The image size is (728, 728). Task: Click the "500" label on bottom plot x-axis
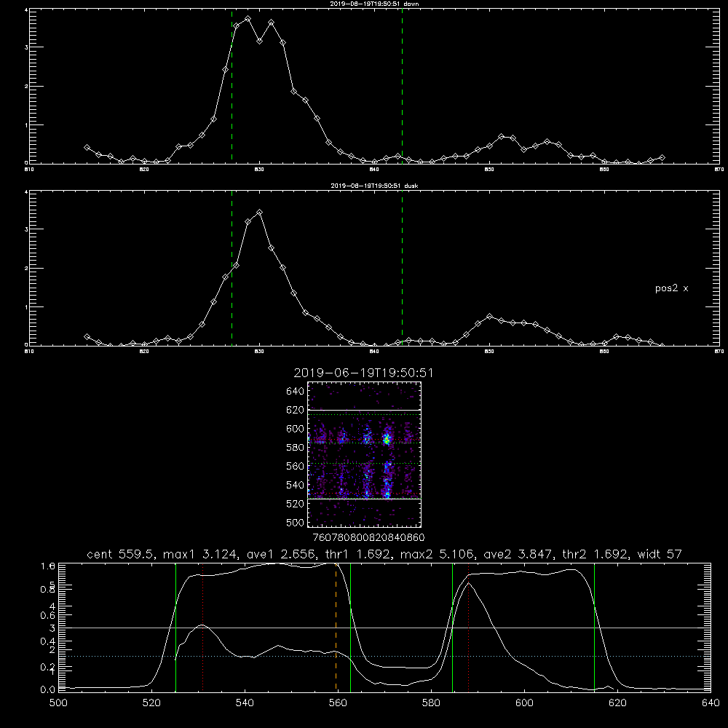click(x=58, y=703)
